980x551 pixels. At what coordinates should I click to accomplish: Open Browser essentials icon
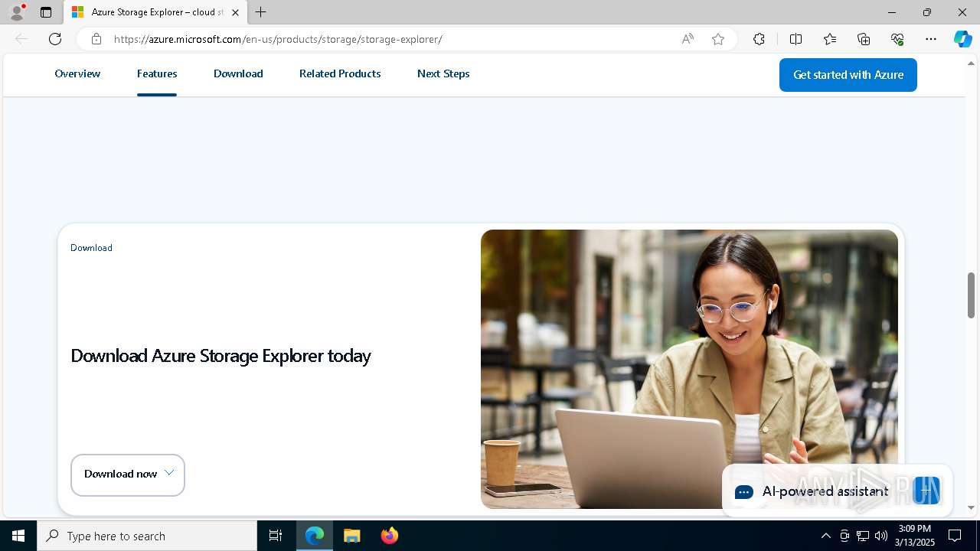coord(897,39)
